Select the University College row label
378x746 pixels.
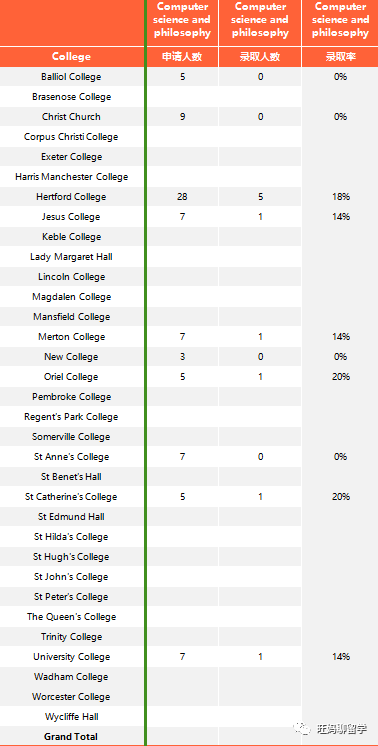(x=71, y=657)
